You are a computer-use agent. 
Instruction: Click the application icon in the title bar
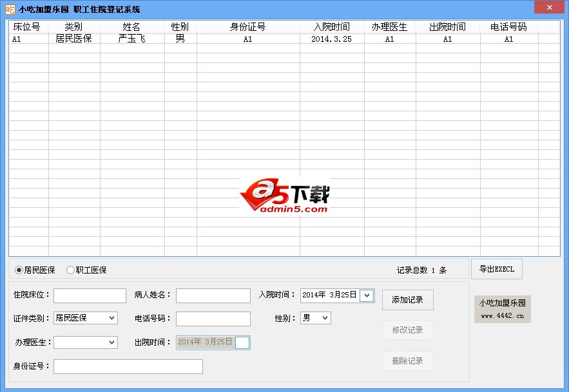point(9,8)
